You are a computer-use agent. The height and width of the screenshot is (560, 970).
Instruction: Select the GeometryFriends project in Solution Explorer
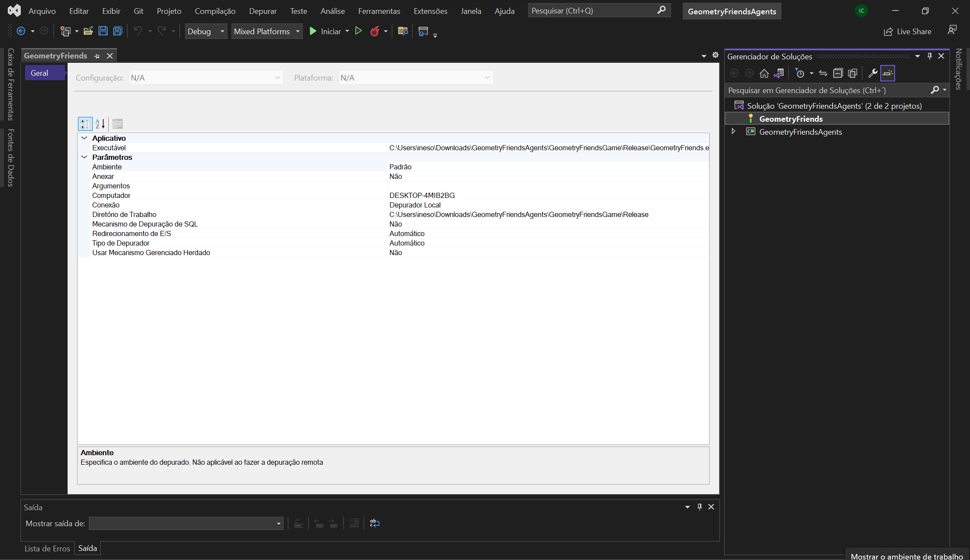click(837, 119)
